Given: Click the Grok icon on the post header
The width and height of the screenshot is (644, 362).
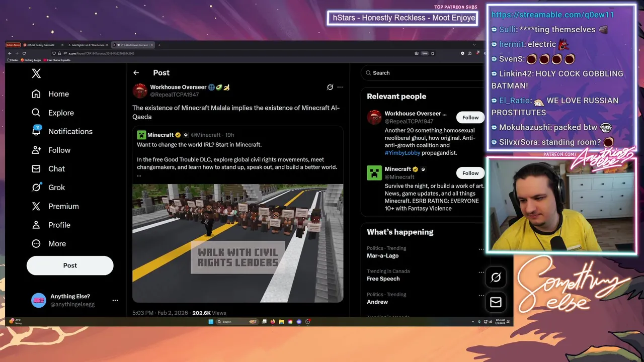Looking at the screenshot, I should (330, 87).
